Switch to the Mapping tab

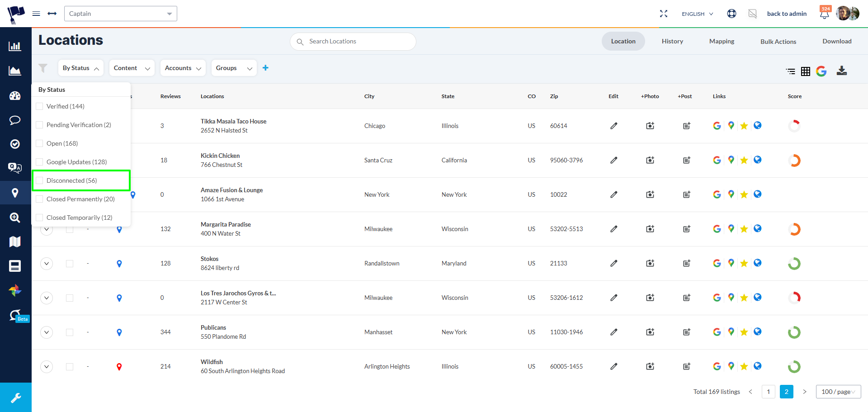pos(721,41)
